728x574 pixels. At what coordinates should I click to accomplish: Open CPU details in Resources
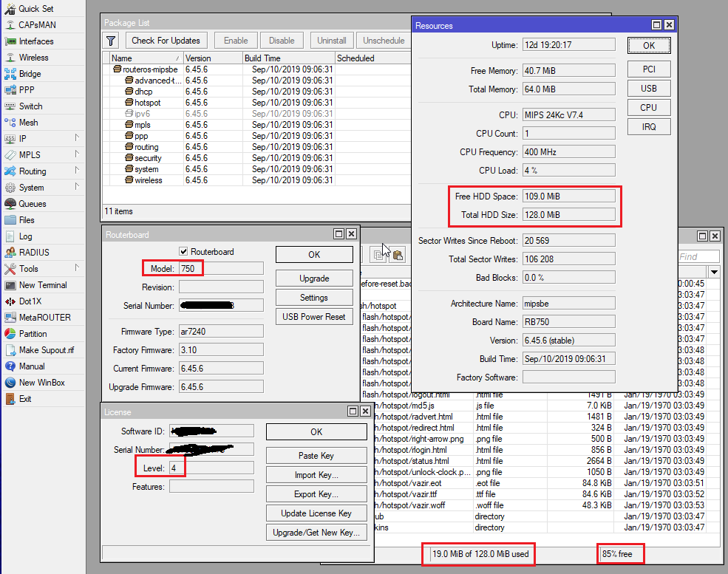pyautogui.click(x=649, y=108)
